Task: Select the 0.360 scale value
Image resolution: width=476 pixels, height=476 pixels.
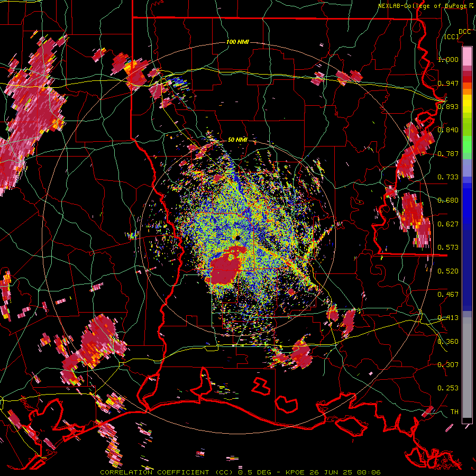Action: 448,342
